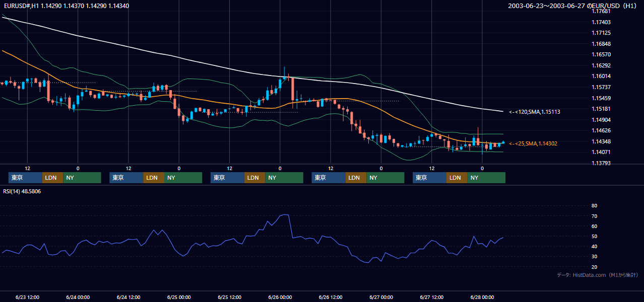
Task: Click price axis label 1.17403
Action: click(601, 22)
